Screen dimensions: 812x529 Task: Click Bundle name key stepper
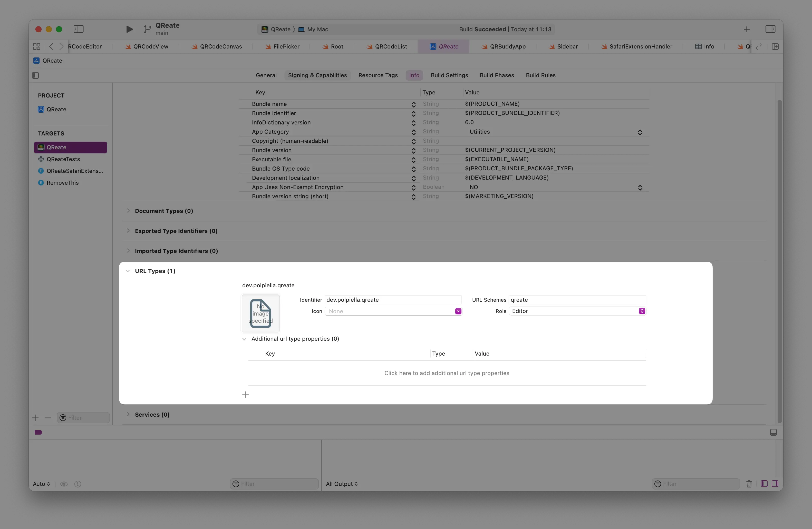point(413,104)
